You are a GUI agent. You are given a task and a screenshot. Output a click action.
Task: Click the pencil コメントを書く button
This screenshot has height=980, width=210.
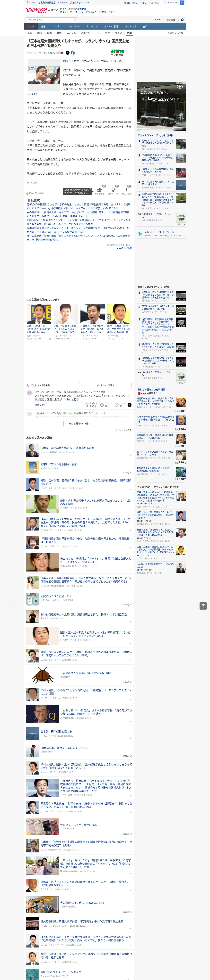[105, 385]
